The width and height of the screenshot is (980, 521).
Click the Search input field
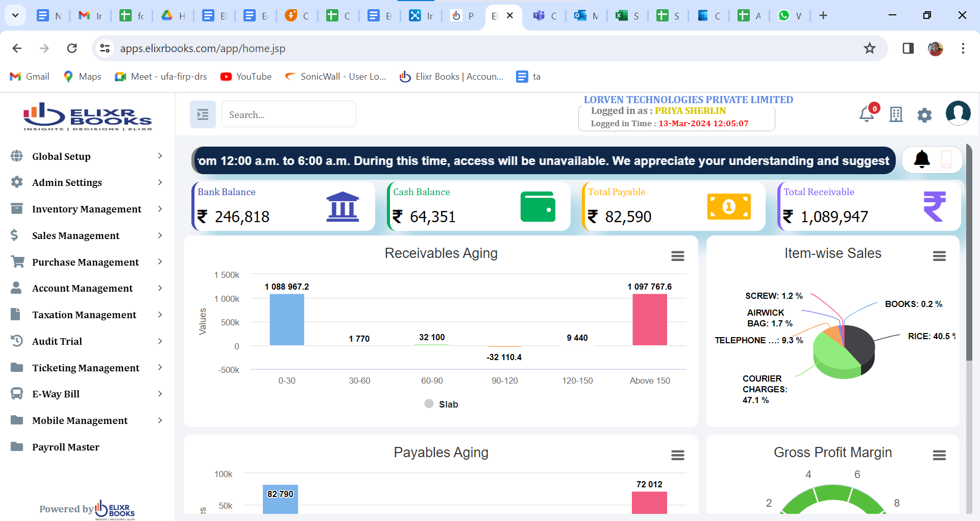[x=288, y=114]
